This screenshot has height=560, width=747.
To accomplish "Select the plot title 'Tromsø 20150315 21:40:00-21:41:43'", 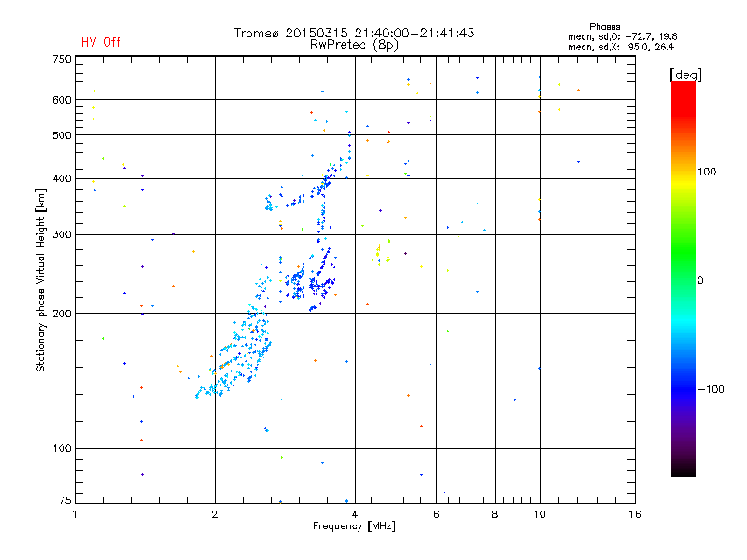I will [x=354, y=33].
